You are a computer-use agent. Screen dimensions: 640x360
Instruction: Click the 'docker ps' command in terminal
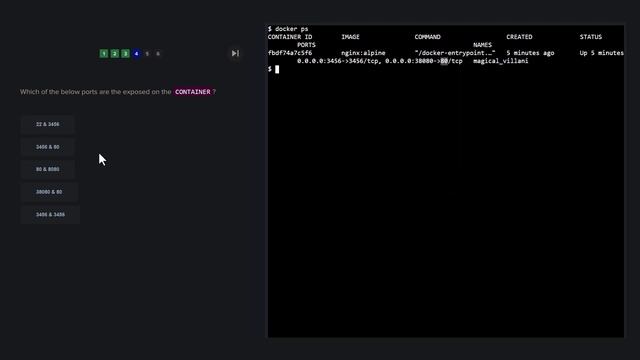click(x=291, y=29)
